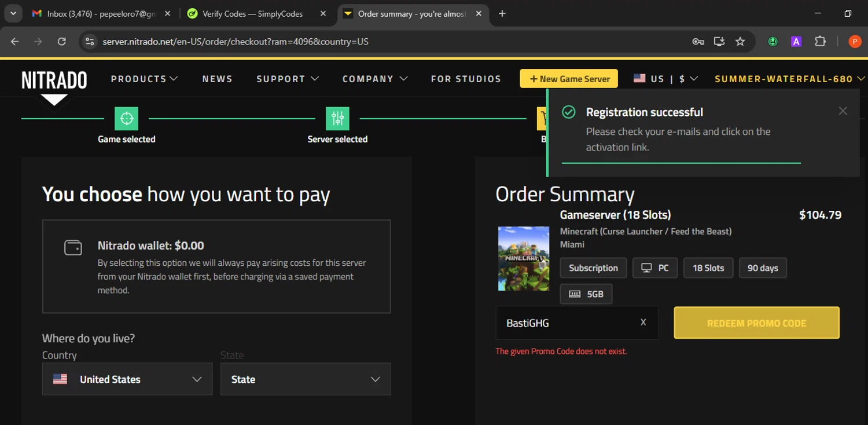Click the New Game Server button
868x425 pixels.
pyautogui.click(x=569, y=79)
